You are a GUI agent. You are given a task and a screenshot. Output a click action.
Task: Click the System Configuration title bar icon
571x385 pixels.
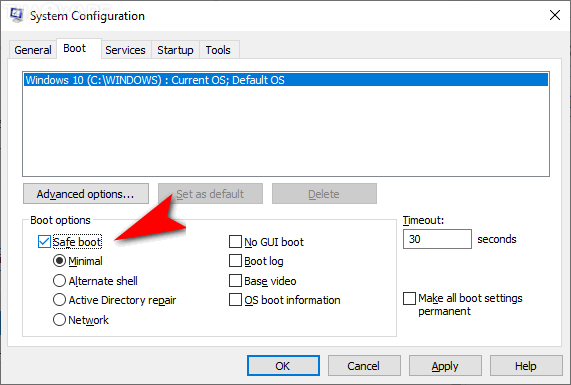[16, 15]
